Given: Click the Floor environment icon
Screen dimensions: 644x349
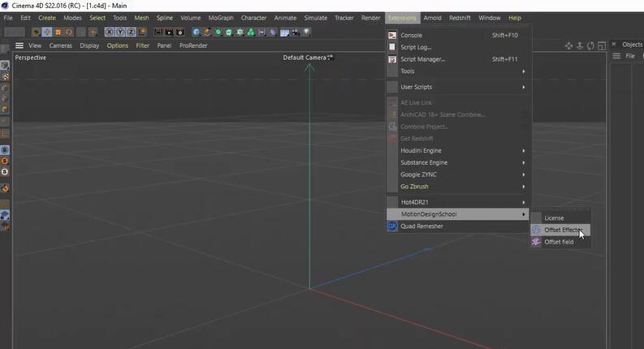Looking at the screenshot, I should click(x=284, y=32).
